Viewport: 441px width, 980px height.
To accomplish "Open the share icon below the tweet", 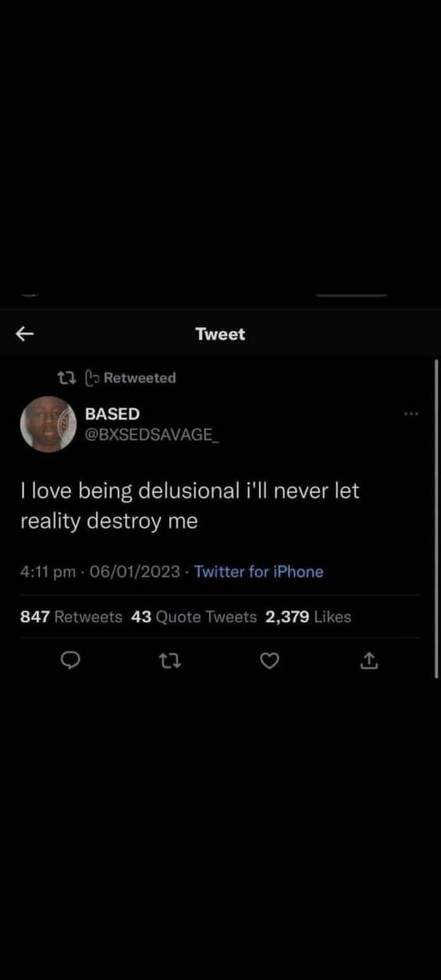I will pos(369,660).
